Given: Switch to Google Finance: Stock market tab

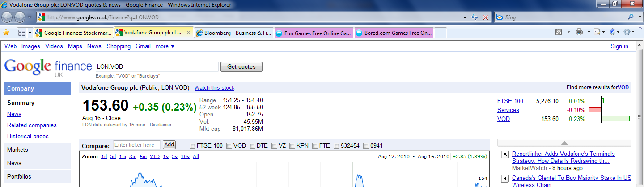Looking at the screenshot, I should [74, 33].
